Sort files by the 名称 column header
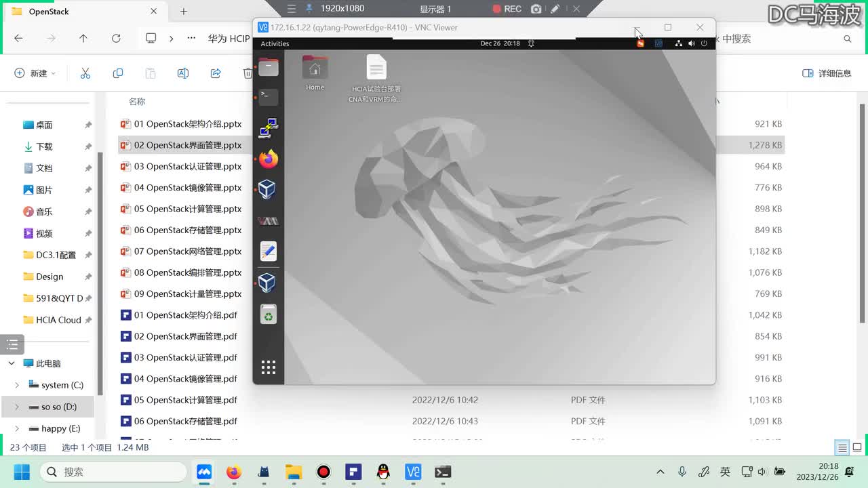Image resolution: width=868 pixels, height=488 pixels. click(137, 102)
